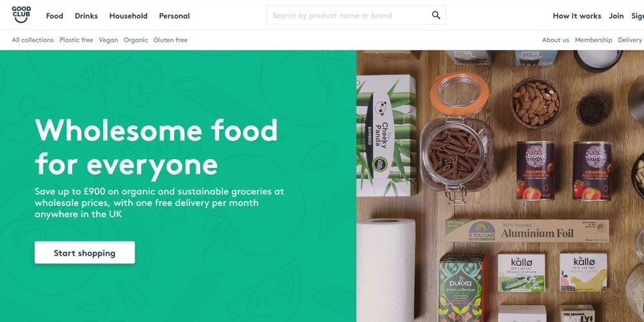The height and width of the screenshot is (322, 644).
Task: Open the How it works page
Action: click(x=576, y=16)
